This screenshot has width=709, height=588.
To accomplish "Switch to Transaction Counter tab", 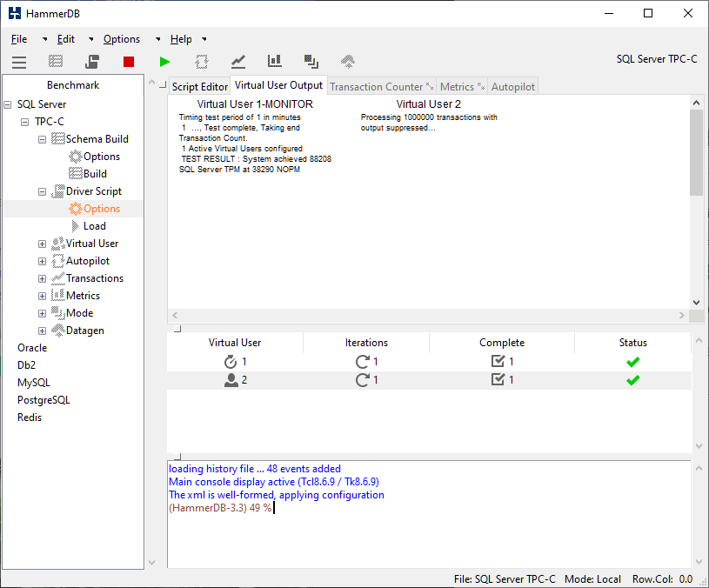I will click(x=381, y=87).
